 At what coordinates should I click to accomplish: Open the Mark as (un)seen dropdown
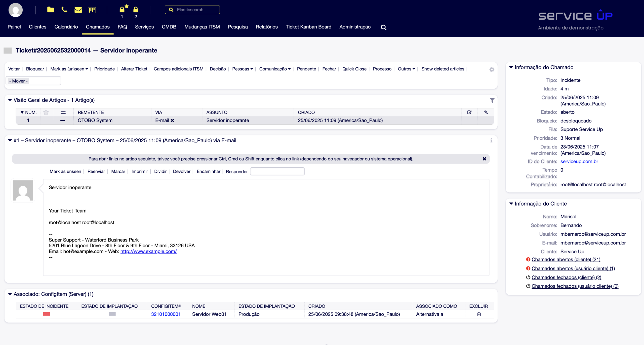click(x=69, y=69)
